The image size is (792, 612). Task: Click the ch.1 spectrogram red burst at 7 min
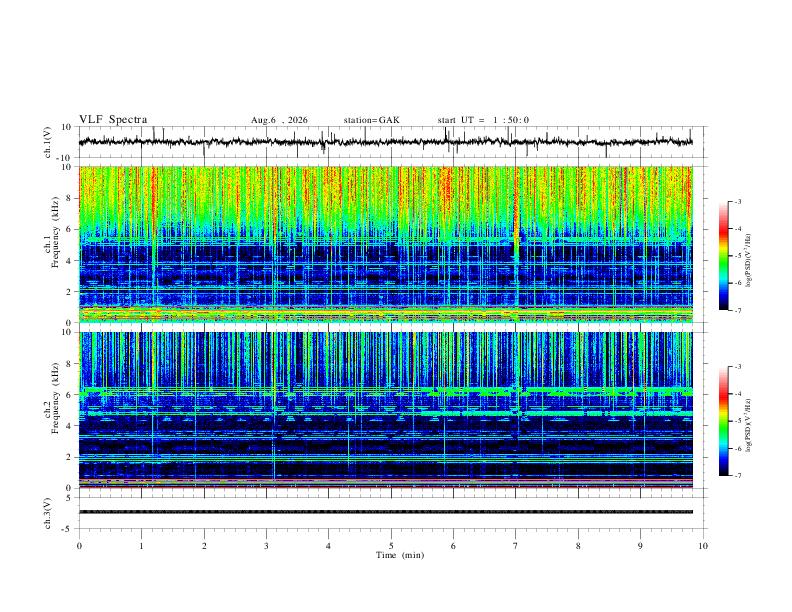[516, 227]
